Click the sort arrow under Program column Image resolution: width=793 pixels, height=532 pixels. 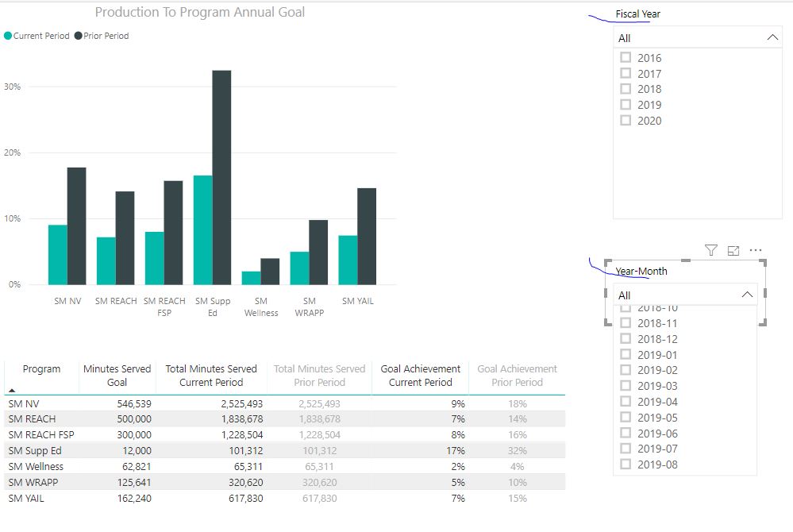pyautogui.click(x=12, y=391)
